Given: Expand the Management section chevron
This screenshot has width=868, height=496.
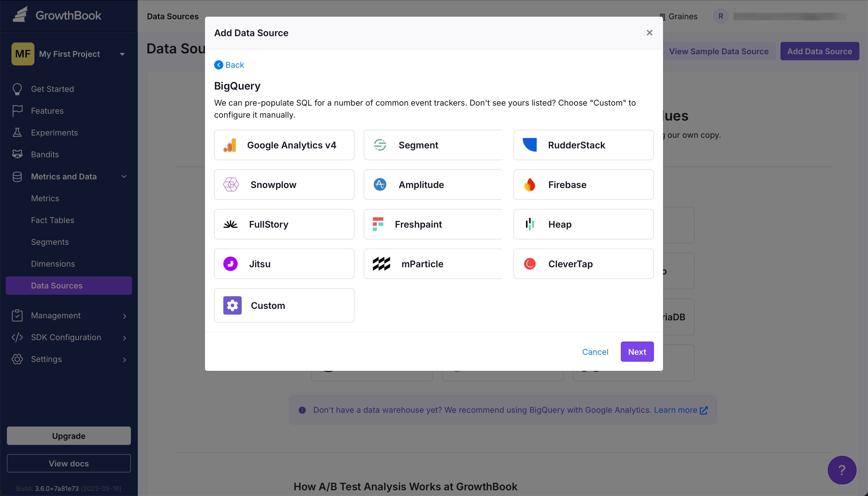Looking at the screenshot, I should coord(124,316).
